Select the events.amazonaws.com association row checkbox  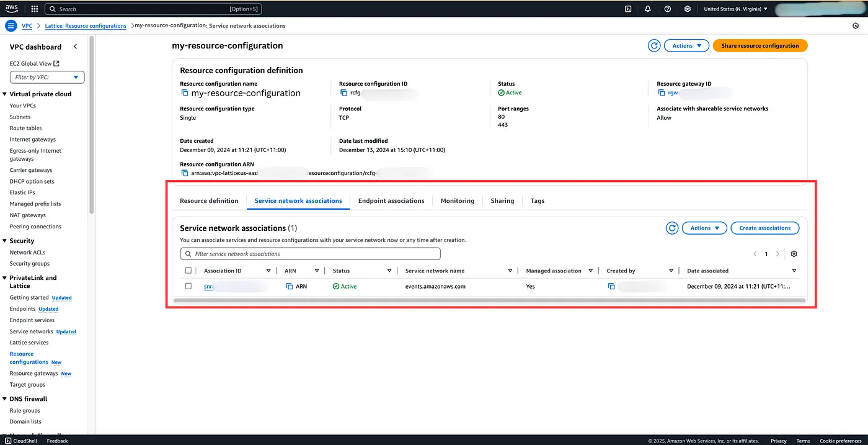[188, 286]
